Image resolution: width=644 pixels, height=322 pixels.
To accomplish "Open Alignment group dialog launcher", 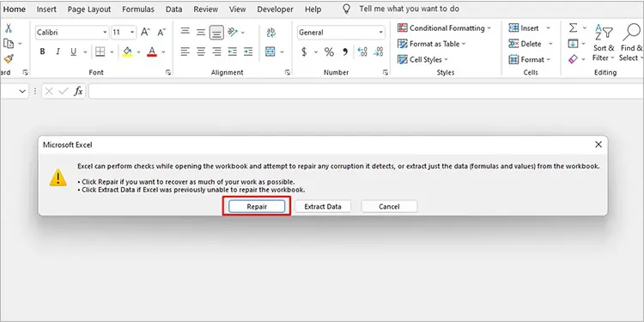I will [288, 72].
